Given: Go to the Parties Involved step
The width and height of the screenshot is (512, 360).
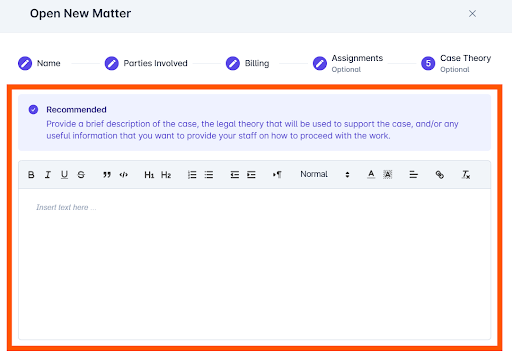Looking at the screenshot, I should (x=146, y=63).
